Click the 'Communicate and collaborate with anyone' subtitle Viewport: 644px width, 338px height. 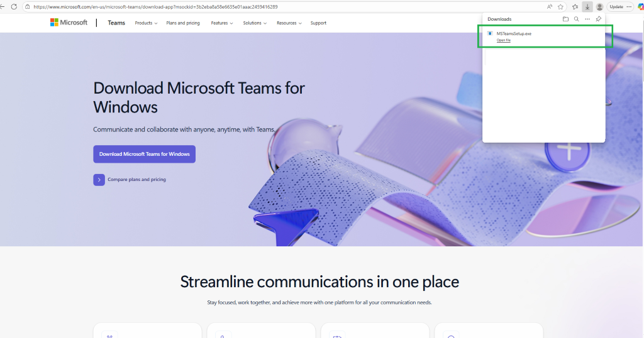184,129
